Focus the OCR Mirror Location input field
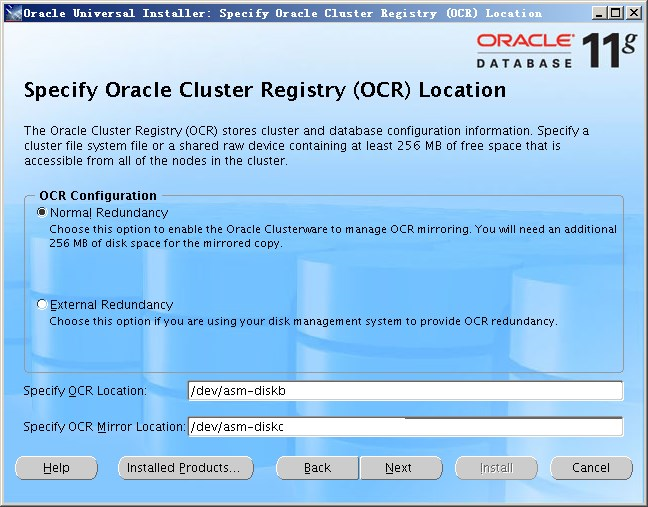648x507 pixels. (x=405, y=427)
